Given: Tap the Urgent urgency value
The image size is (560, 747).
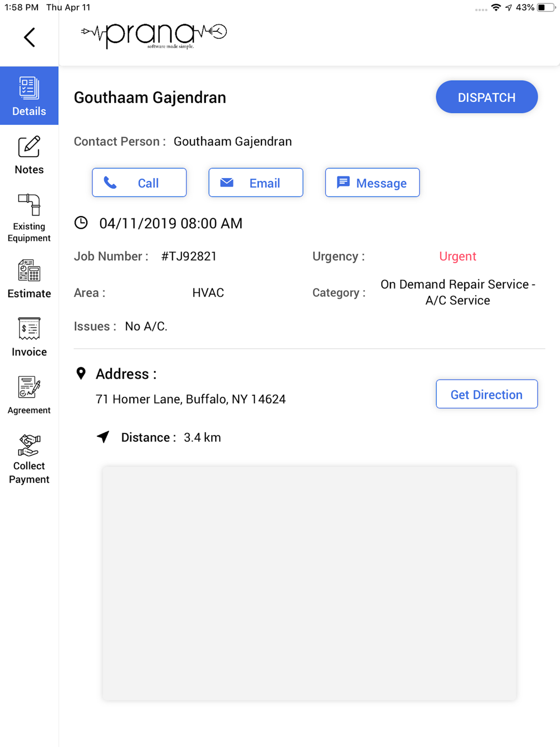Looking at the screenshot, I should pyautogui.click(x=458, y=256).
